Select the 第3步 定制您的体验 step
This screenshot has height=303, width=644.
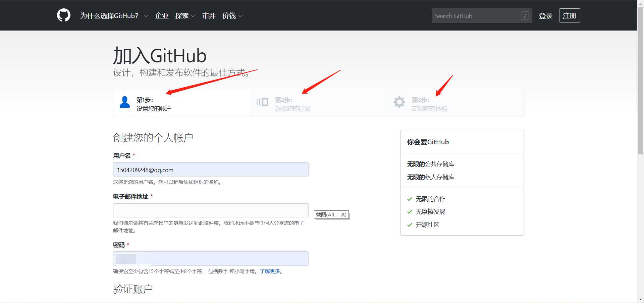tap(455, 104)
